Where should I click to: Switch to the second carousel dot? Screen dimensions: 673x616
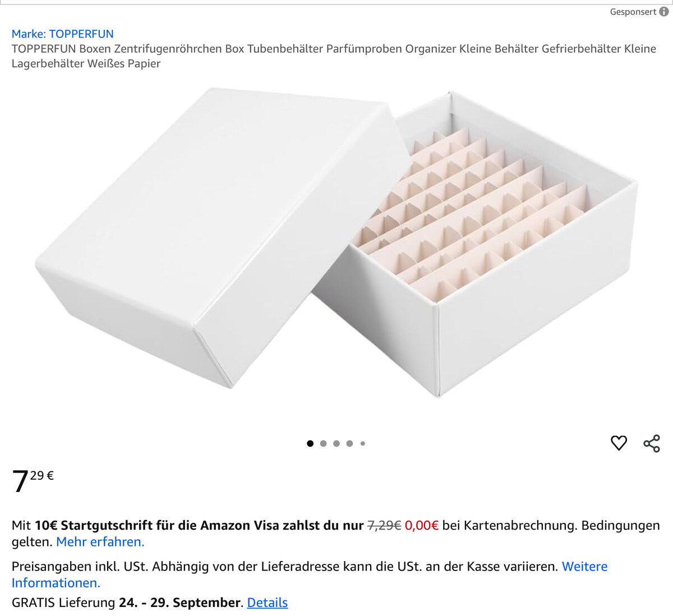click(323, 443)
